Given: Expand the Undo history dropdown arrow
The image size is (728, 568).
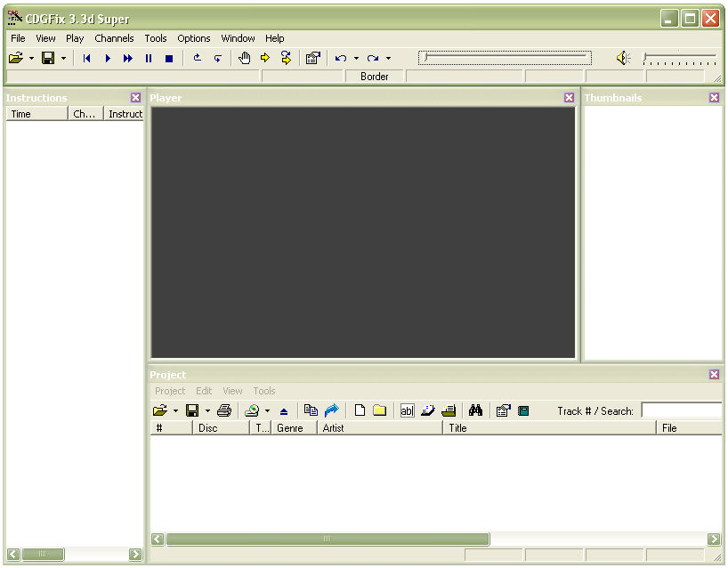Looking at the screenshot, I should [x=356, y=59].
